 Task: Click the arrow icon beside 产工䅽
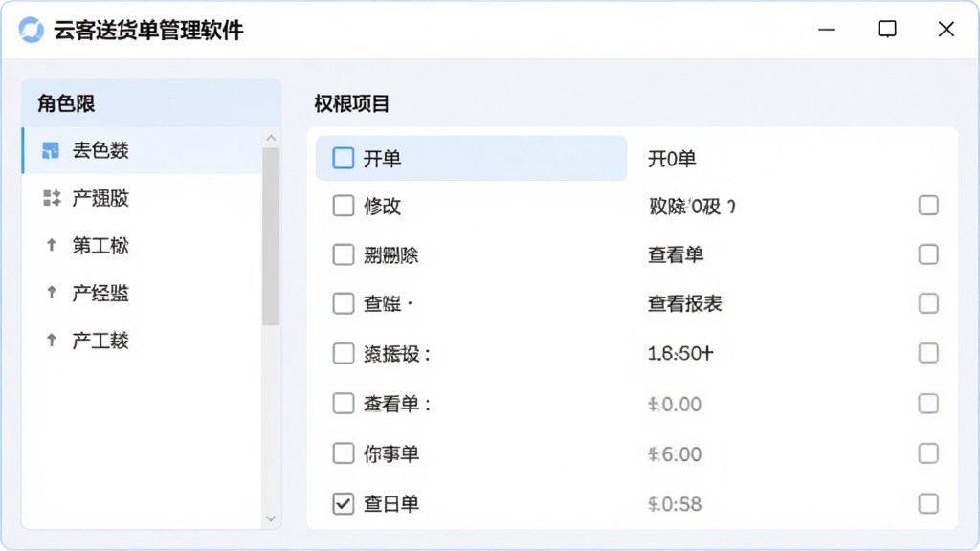coord(52,340)
